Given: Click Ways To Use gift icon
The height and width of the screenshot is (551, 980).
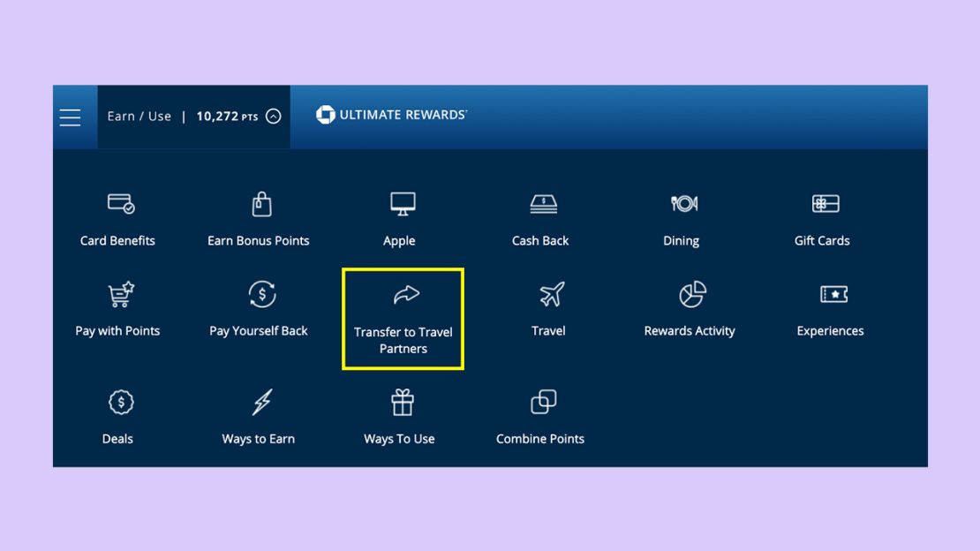Looking at the screenshot, I should [403, 402].
